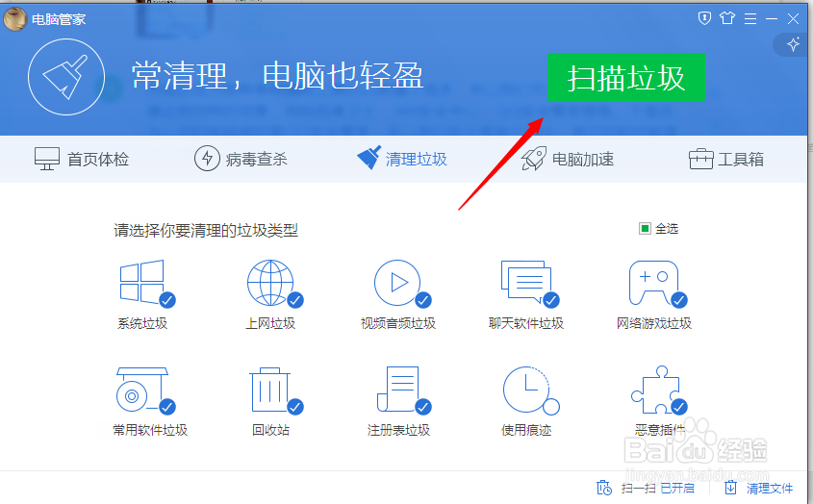Open the skin shirt icon
Screen dimensions: 813x504
point(727,18)
